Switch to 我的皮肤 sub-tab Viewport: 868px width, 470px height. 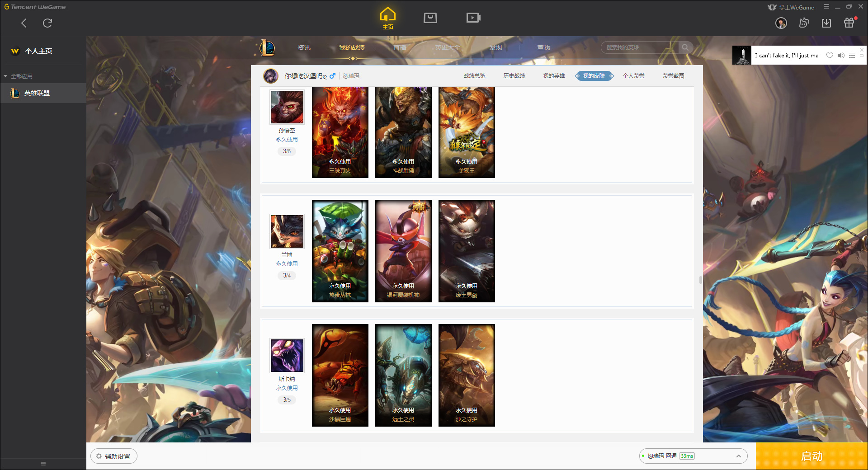pyautogui.click(x=594, y=76)
